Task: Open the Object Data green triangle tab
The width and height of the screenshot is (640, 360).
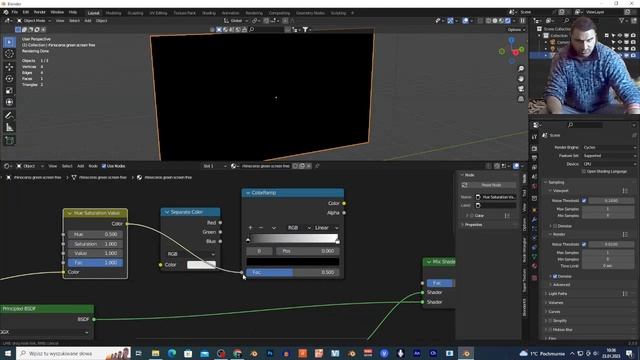Action: click(534, 256)
